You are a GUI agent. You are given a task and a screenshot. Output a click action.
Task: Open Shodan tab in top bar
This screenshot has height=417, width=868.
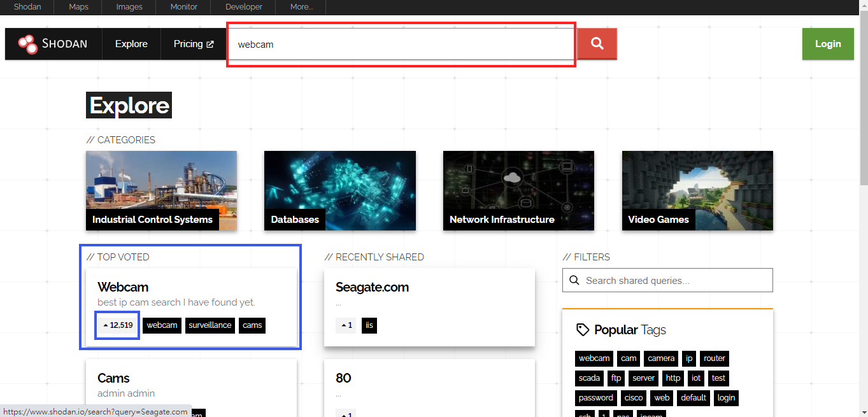pos(27,7)
